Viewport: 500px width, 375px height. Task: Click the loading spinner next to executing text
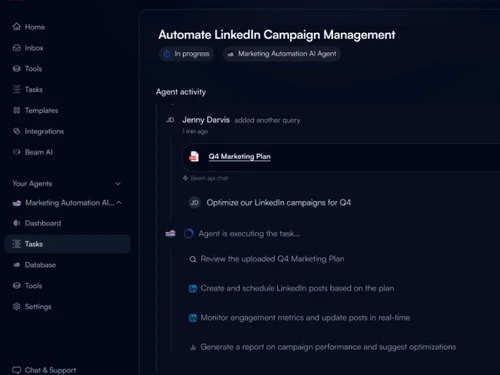point(189,234)
